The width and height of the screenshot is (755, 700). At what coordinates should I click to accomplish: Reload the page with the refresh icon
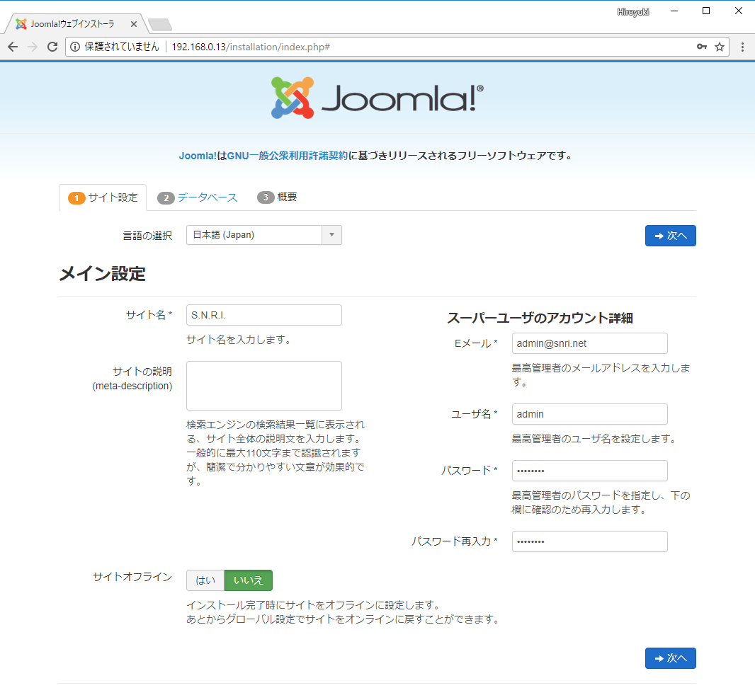(52, 47)
